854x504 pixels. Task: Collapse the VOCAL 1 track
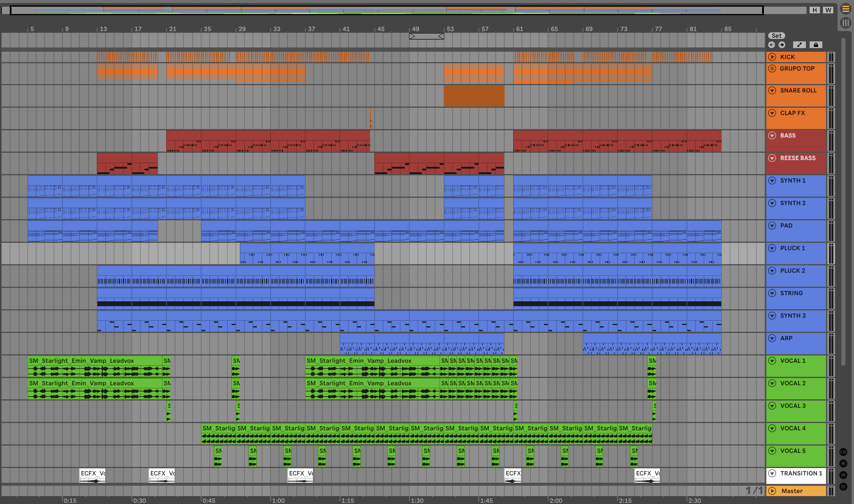772,361
